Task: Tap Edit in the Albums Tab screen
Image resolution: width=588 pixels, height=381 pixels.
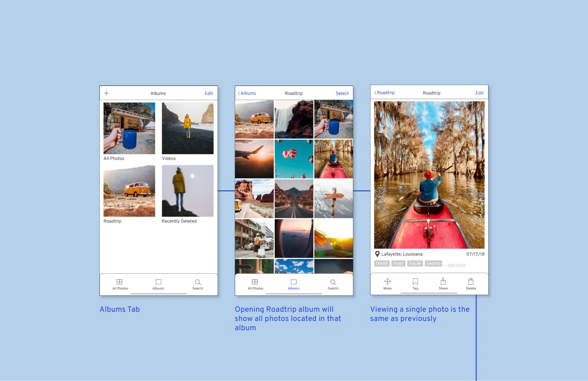Action: tap(209, 93)
